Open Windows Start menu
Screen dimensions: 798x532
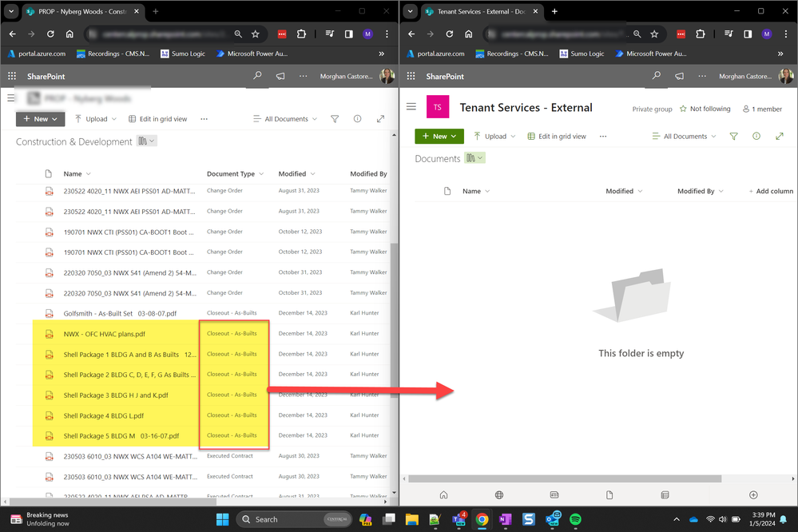tap(222, 519)
